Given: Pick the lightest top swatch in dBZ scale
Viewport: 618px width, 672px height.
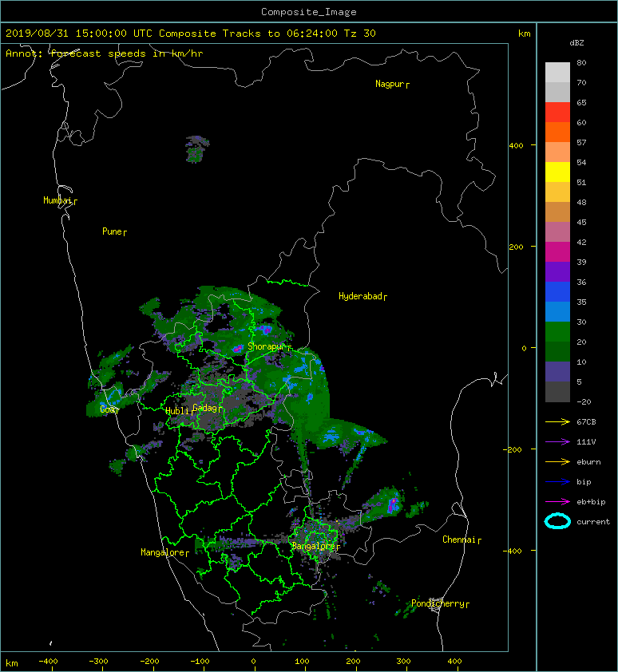Looking at the screenshot, I should 557,72.
